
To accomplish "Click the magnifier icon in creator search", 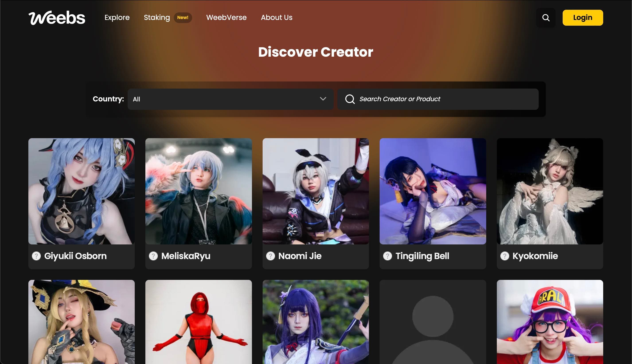I will pyautogui.click(x=350, y=99).
